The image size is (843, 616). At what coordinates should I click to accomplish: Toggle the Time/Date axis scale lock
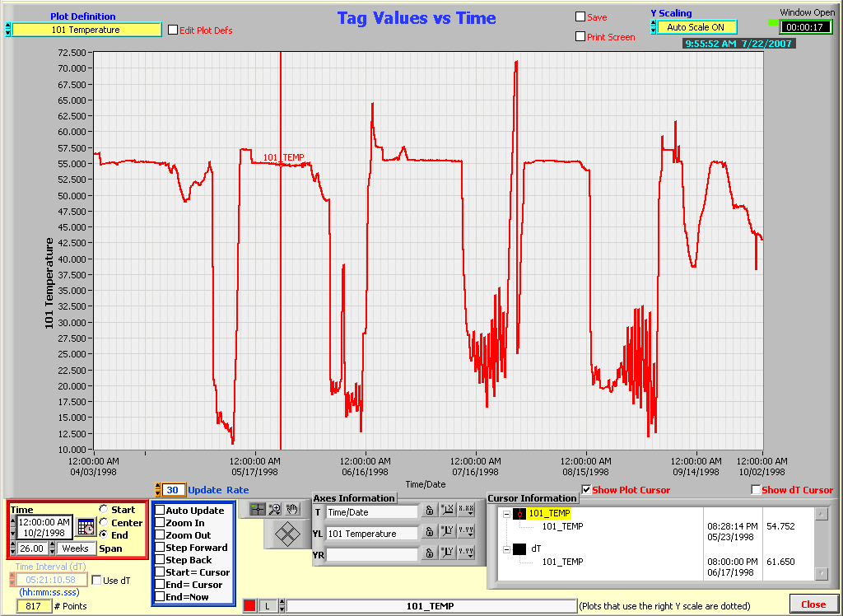pos(429,510)
